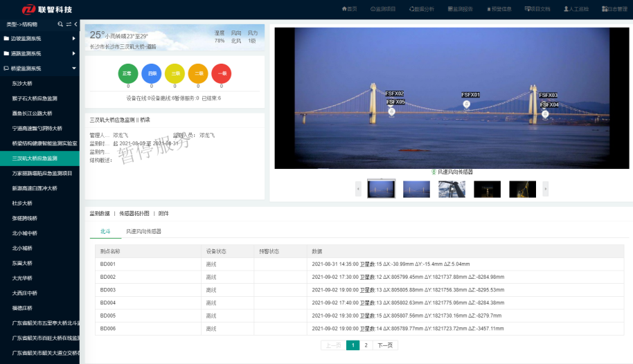
Task: Click the FSFX01 sensor marker on bridge
Action: click(x=466, y=104)
